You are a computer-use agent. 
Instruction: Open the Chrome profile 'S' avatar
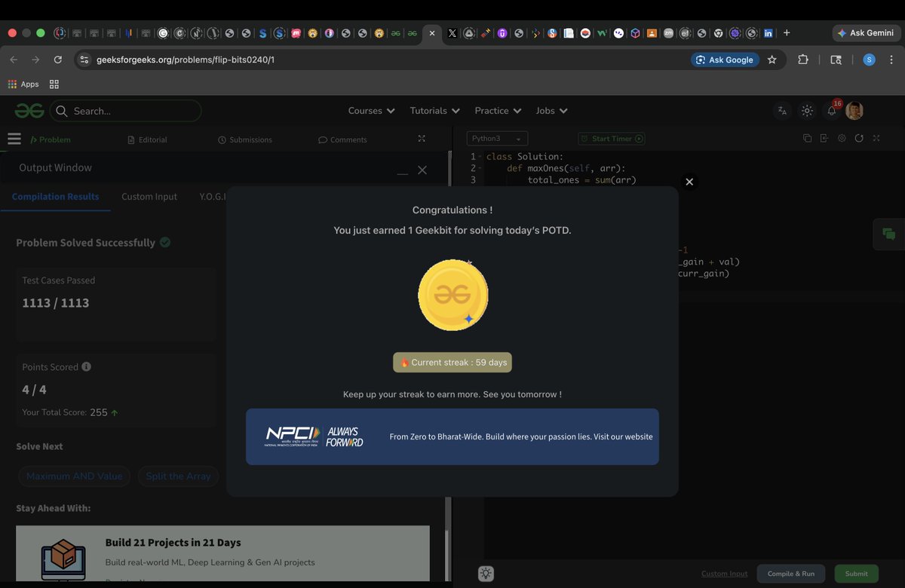(869, 60)
